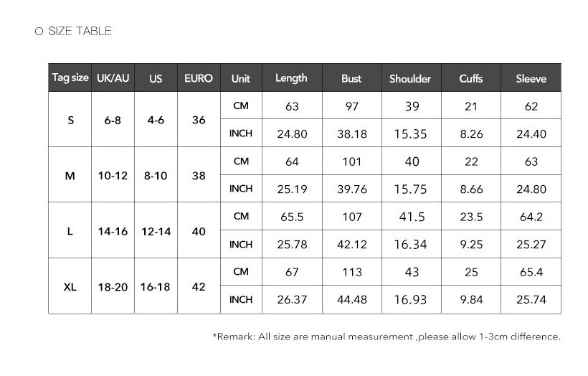Select the sleeve value 65.4

531,273
